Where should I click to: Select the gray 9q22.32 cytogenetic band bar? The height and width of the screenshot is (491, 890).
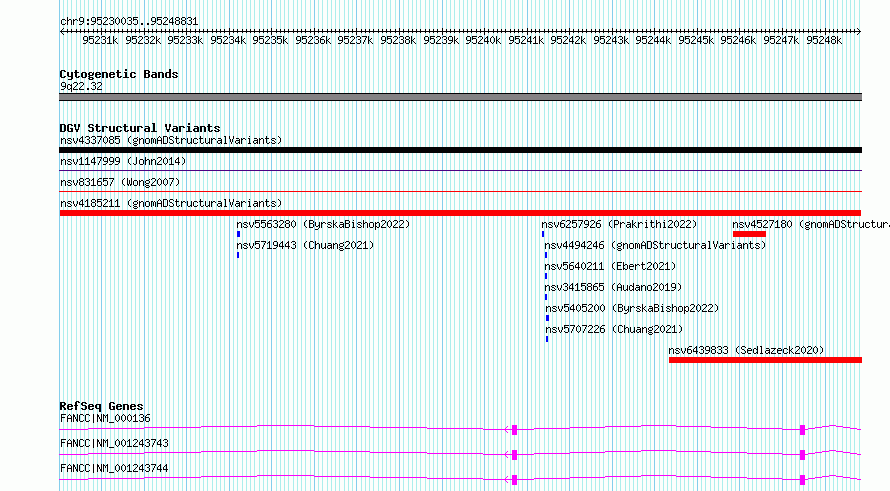point(460,97)
